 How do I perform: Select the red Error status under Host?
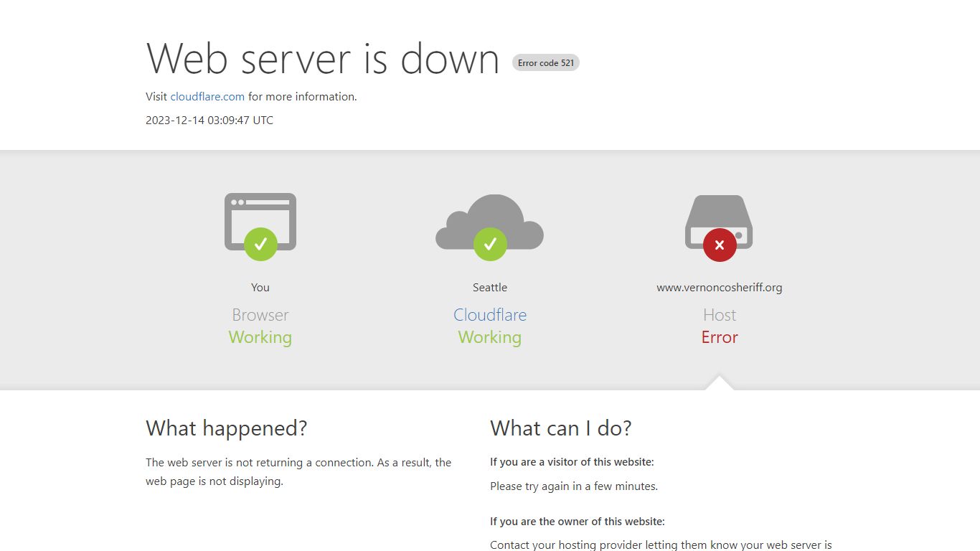[720, 337]
